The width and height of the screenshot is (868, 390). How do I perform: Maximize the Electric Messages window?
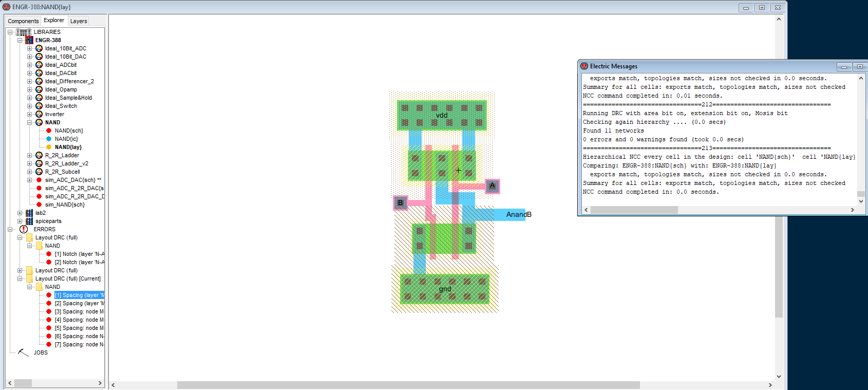[x=860, y=66]
